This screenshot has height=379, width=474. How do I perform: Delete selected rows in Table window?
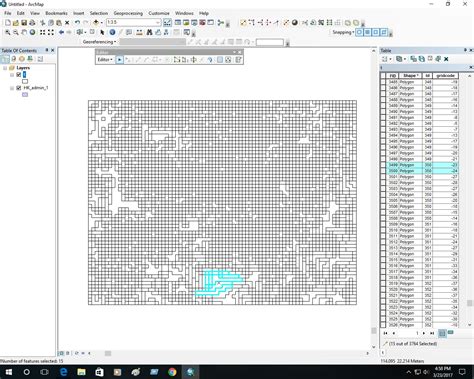[x=446, y=59]
